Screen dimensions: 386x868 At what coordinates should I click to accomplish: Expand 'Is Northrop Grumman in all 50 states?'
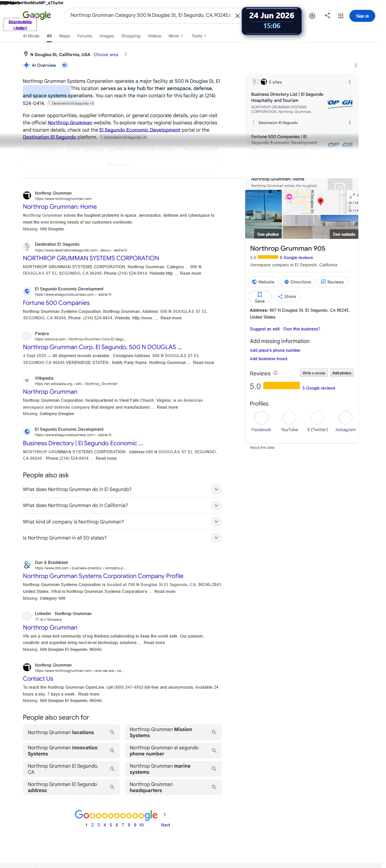(122, 538)
